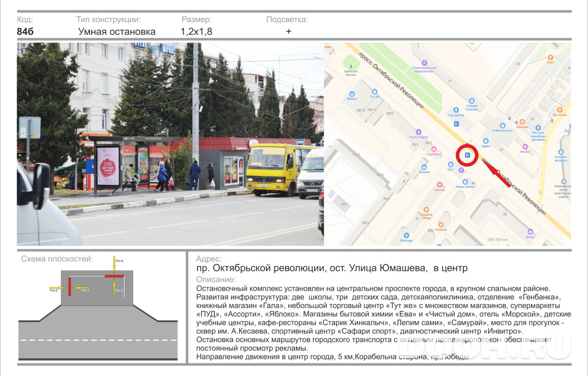Open the Эконом store icon
Viewport: 588px width, 376px height.
point(424,167)
